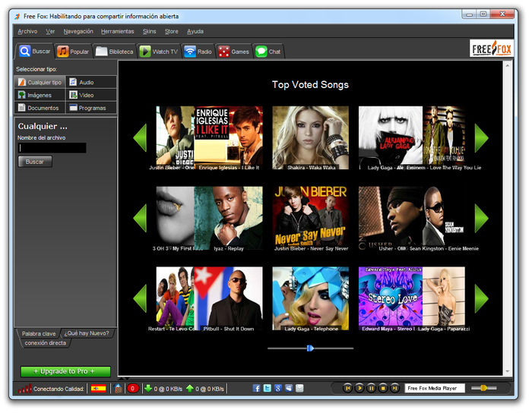Adjust the media player volume slider
This screenshot has height=416, width=532.
(484, 388)
